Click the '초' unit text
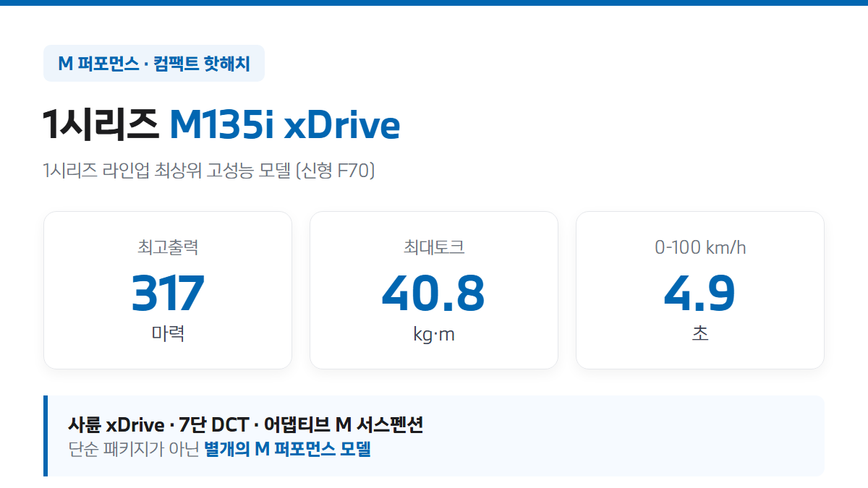 700,334
